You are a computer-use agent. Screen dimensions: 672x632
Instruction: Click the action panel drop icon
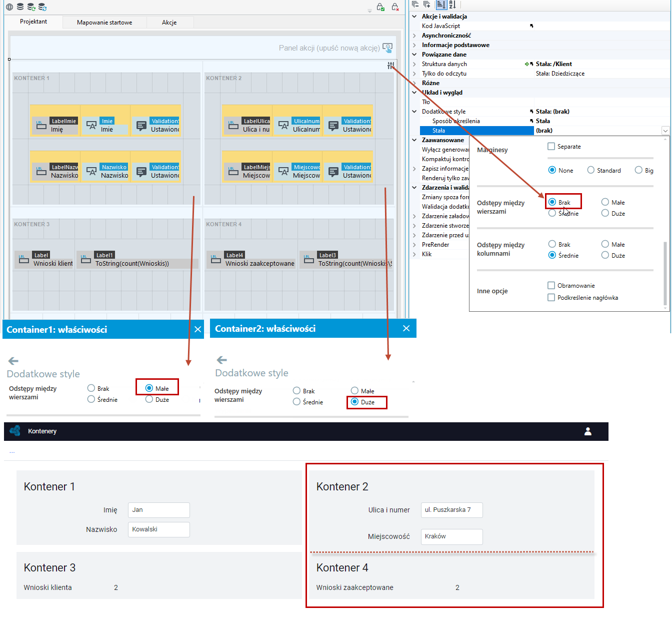[x=387, y=48]
